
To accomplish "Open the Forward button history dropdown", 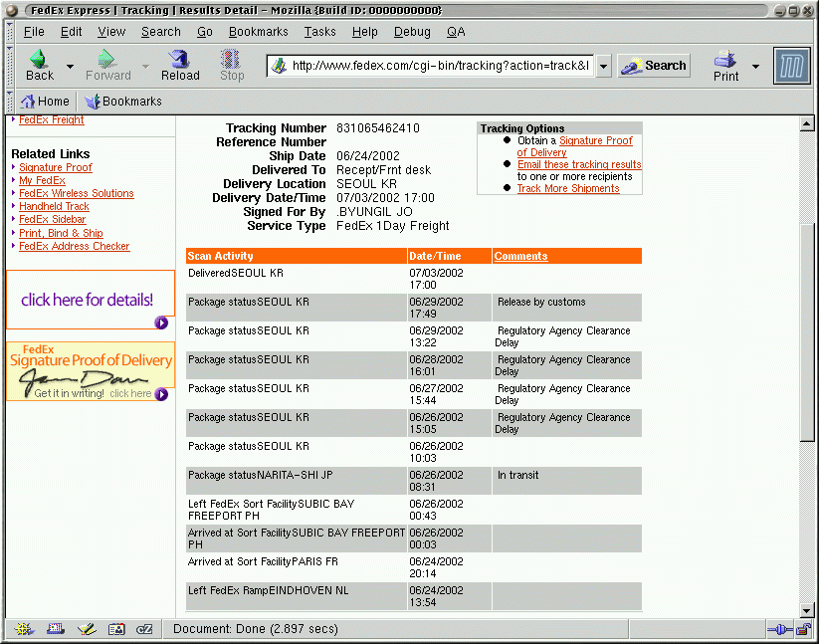I will click(145, 67).
